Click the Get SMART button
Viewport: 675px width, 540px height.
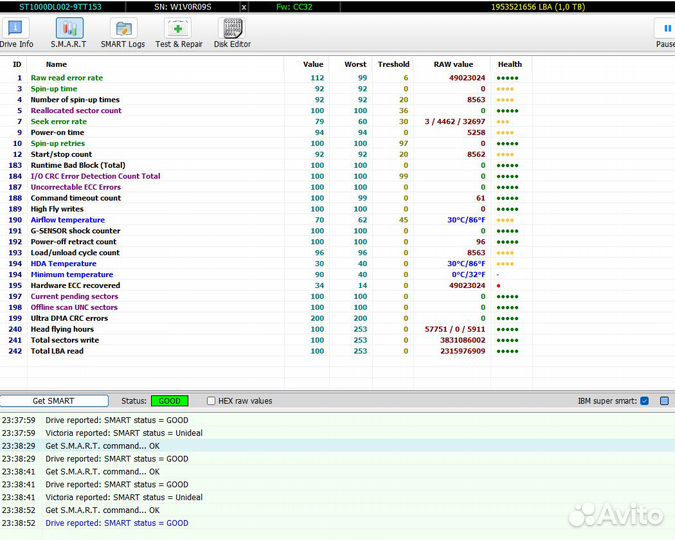tap(54, 401)
